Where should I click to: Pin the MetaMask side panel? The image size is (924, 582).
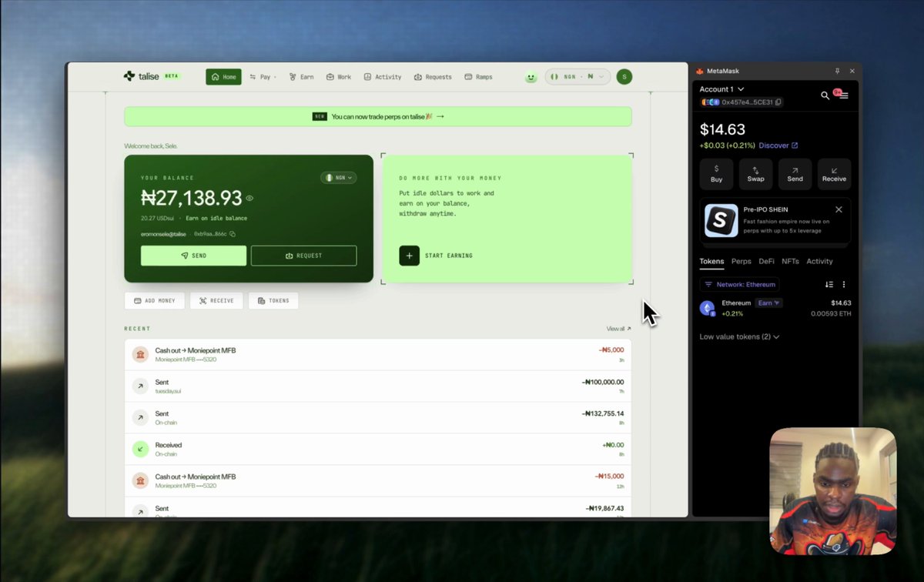click(838, 71)
